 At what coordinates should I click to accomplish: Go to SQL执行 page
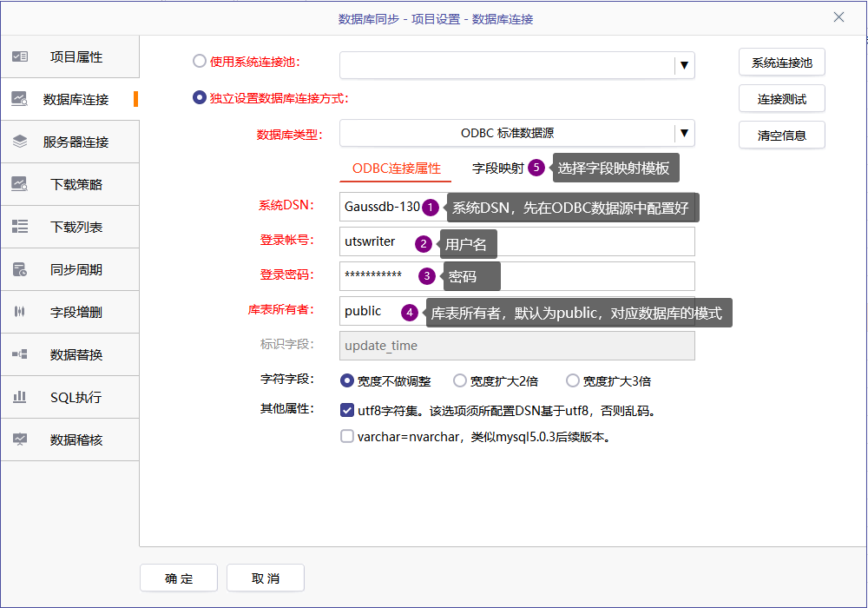coord(69,398)
